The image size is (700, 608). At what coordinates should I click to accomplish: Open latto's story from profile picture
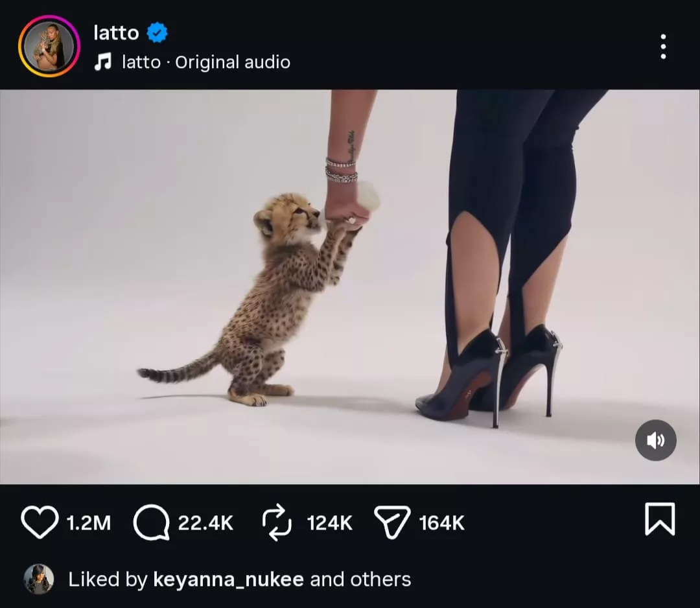[x=49, y=46]
